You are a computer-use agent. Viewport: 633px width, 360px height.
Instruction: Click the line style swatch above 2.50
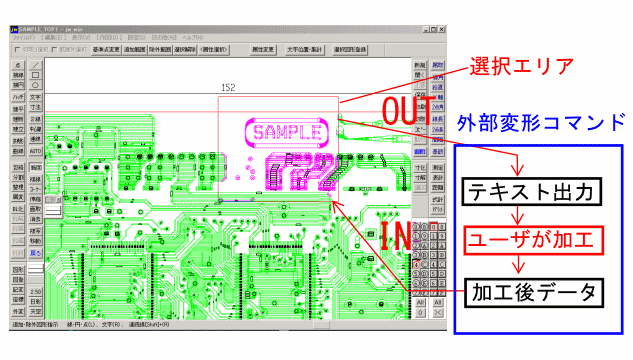coord(36,268)
